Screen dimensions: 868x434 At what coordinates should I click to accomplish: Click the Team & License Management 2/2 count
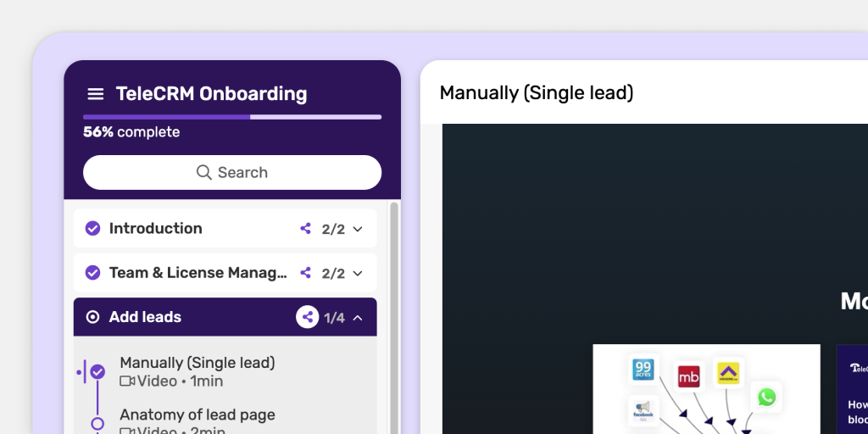(333, 274)
